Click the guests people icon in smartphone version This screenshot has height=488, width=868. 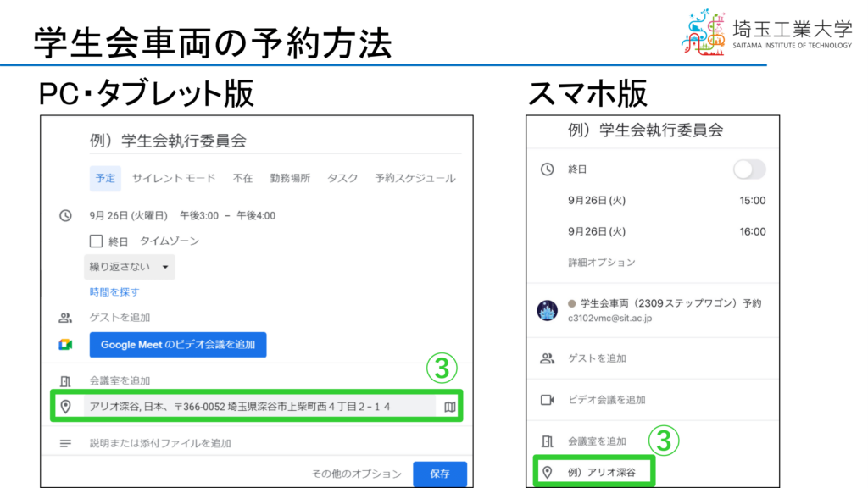point(547,358)
